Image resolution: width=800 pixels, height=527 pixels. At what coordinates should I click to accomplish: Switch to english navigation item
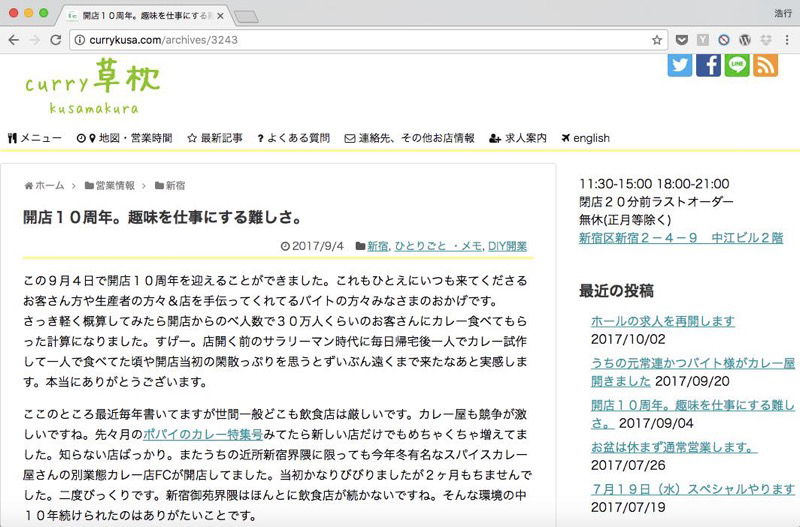coord(586,138)
